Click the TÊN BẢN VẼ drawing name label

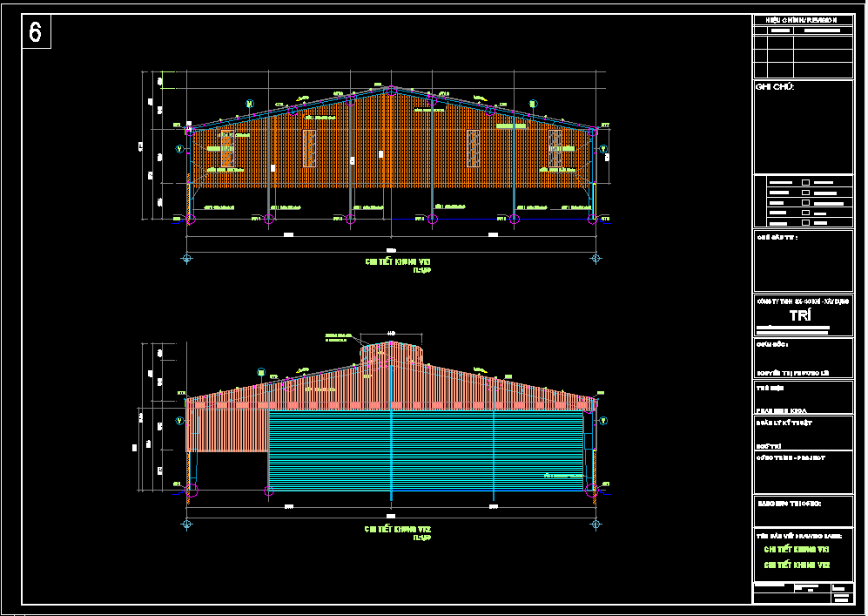point(799,536)
